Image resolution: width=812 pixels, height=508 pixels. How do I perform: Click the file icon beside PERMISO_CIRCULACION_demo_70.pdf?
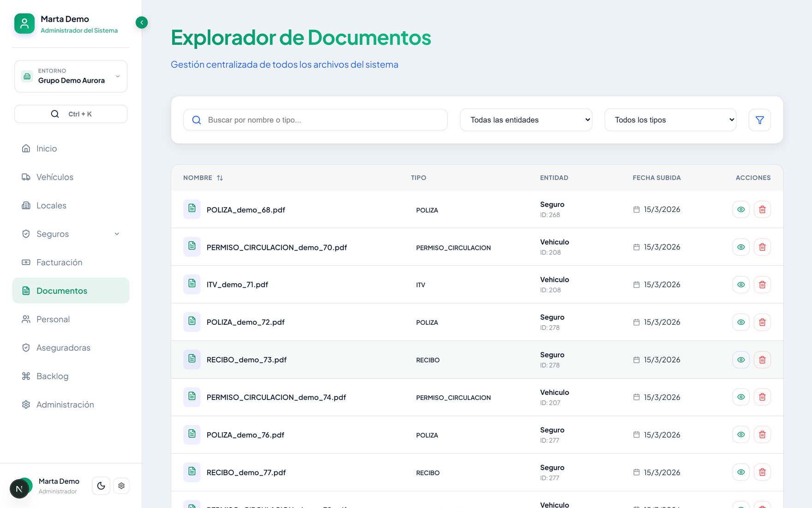point(192,247)
